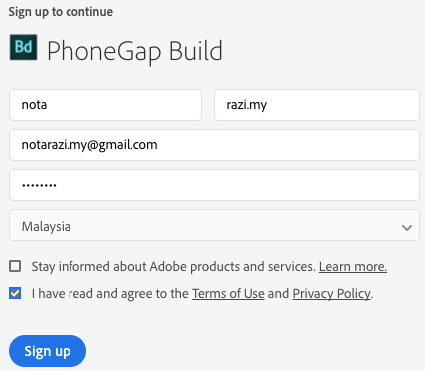This screenshot has height=371, width=425.
Task: Click the down chevron in the country selector
Action: coord(407,228)
